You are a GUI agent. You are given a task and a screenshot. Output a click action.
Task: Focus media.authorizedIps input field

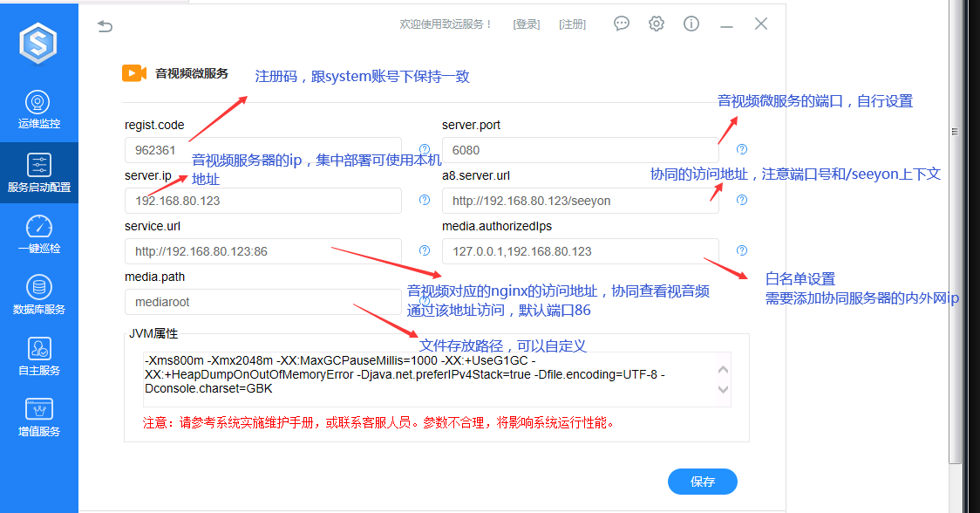pos(581,251)
